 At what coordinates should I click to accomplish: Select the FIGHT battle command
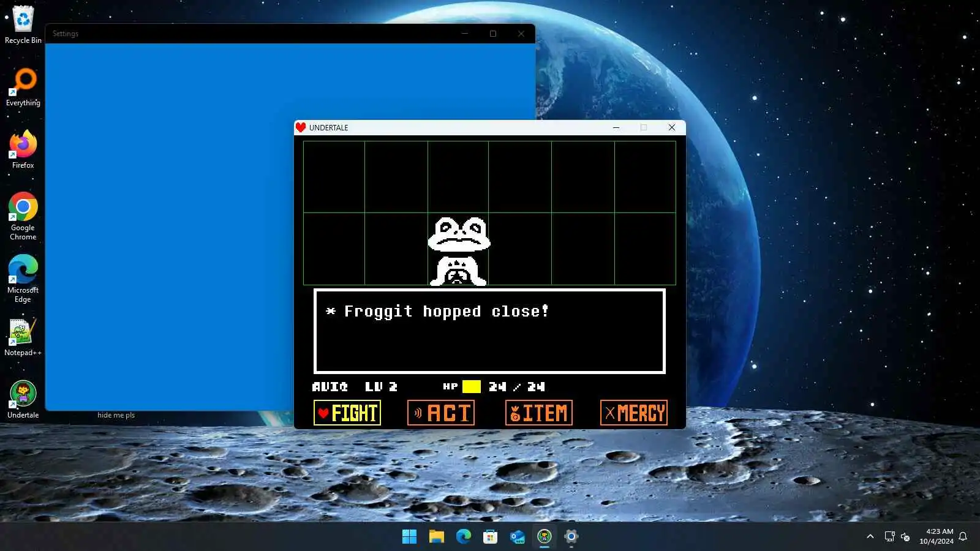coord(347,413)
